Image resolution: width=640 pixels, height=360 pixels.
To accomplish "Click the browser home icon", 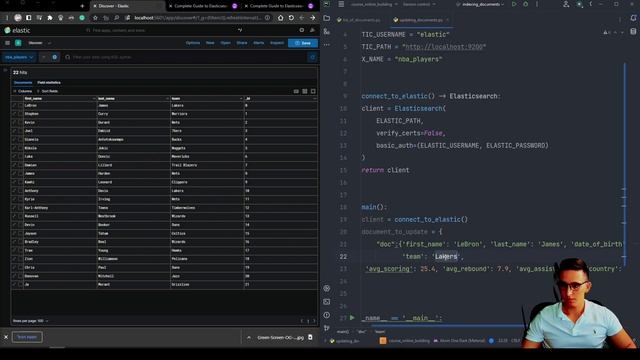I will [280, 18].
